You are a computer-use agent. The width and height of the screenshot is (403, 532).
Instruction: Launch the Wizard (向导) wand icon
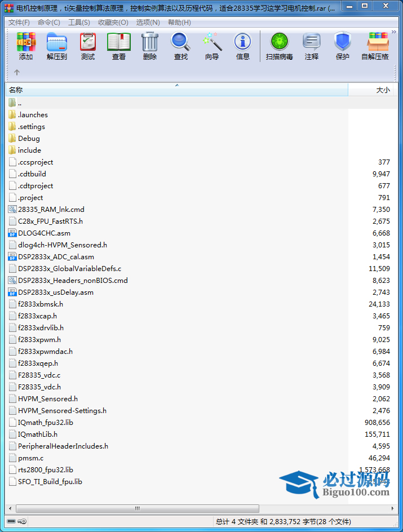(212, 46)
